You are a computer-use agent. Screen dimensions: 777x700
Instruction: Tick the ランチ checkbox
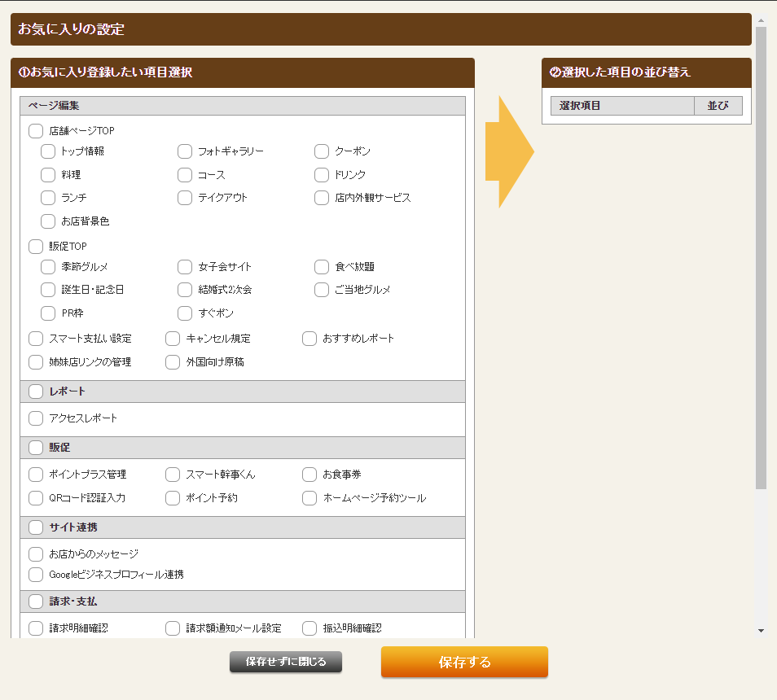pyautogui.click(x=47, y=198)
